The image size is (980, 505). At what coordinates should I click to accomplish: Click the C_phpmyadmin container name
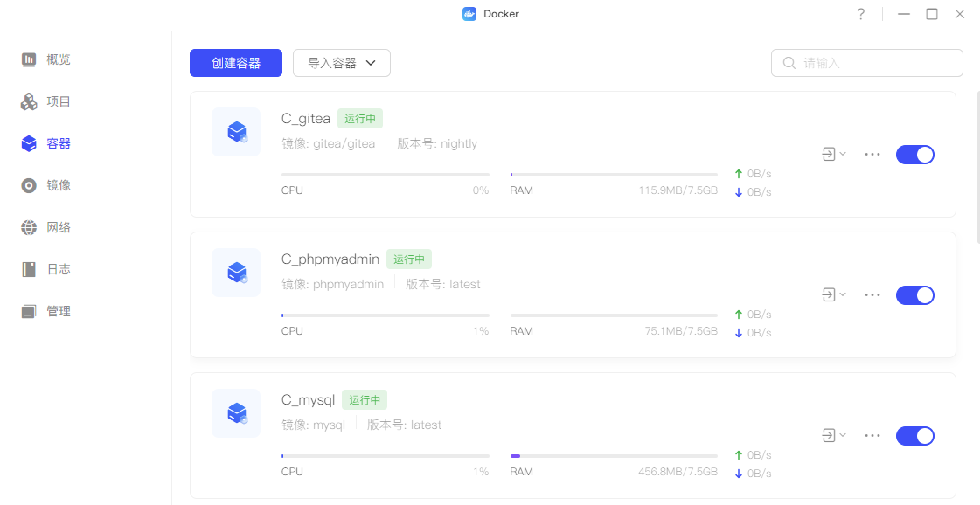[330, 259]
